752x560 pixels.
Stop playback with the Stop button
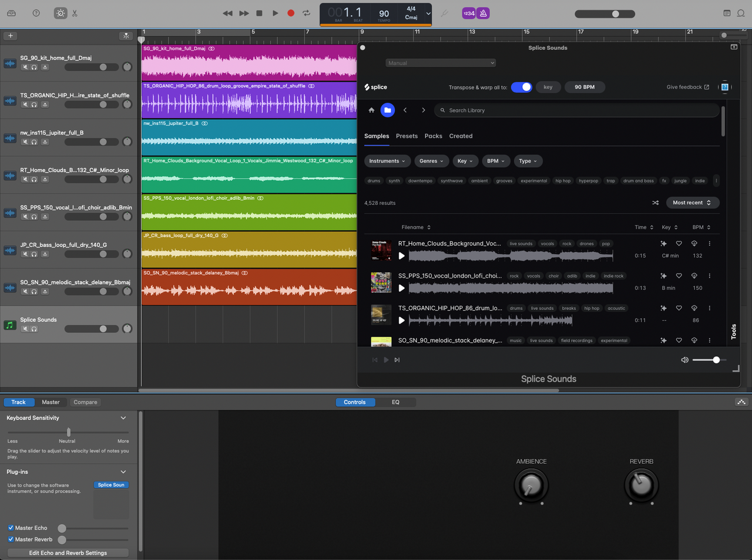click(259, 13)
